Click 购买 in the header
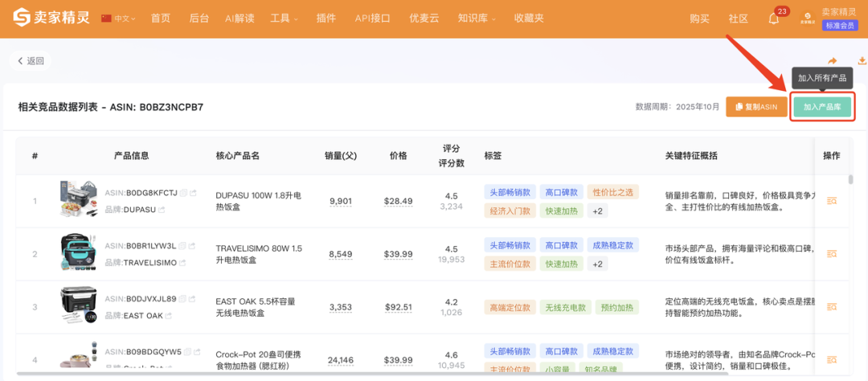 [700, 18]
